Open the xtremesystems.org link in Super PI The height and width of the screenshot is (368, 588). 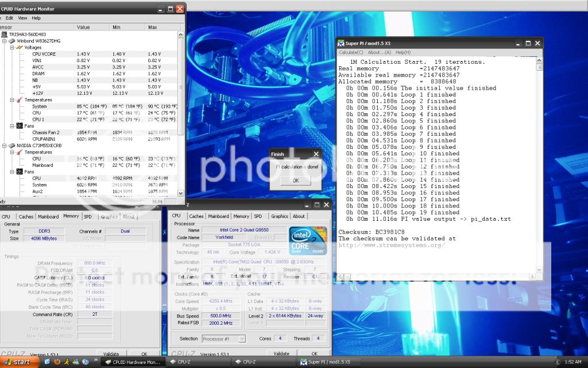pos(392,245)
